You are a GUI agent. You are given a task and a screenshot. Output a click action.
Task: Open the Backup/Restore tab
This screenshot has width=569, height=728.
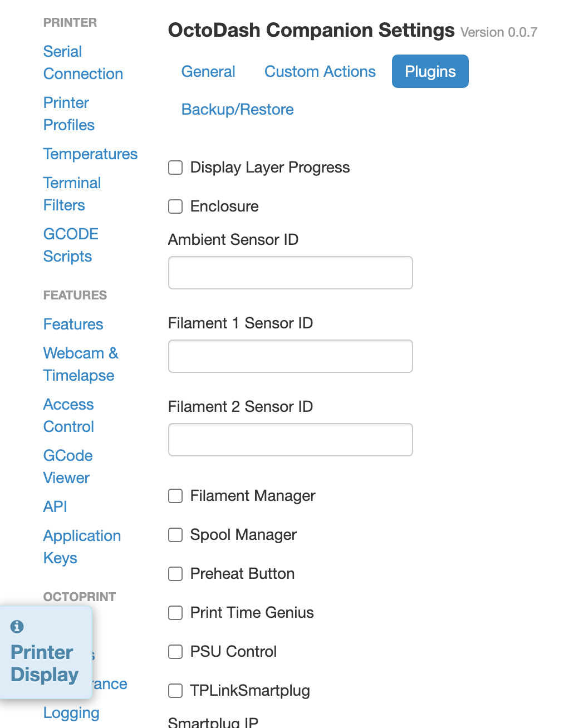click(237, 109)
